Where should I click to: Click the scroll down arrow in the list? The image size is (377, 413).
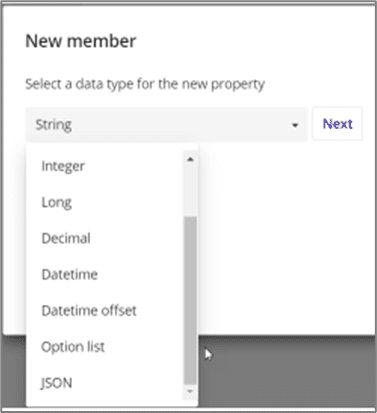point(190,391)
